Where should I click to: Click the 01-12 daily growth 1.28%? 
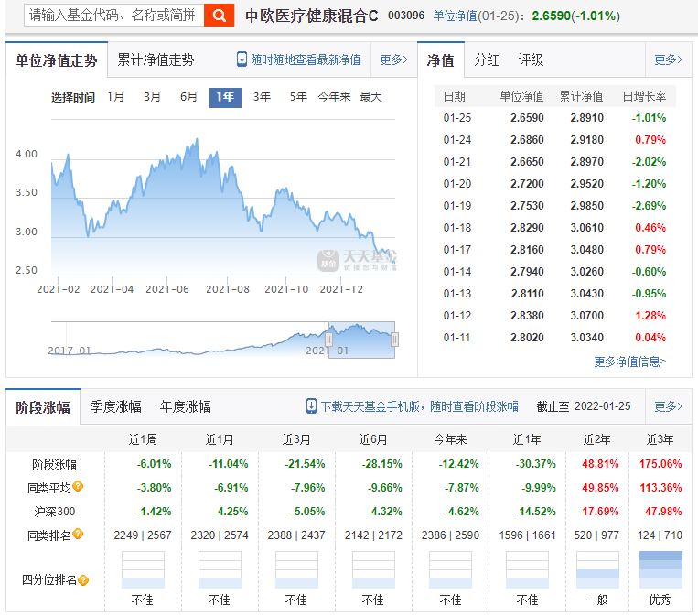coord(650,316)
